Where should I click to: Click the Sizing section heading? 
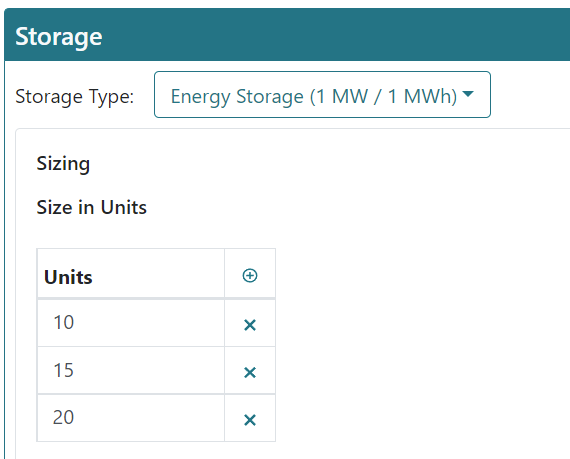[x=63, y=163]
